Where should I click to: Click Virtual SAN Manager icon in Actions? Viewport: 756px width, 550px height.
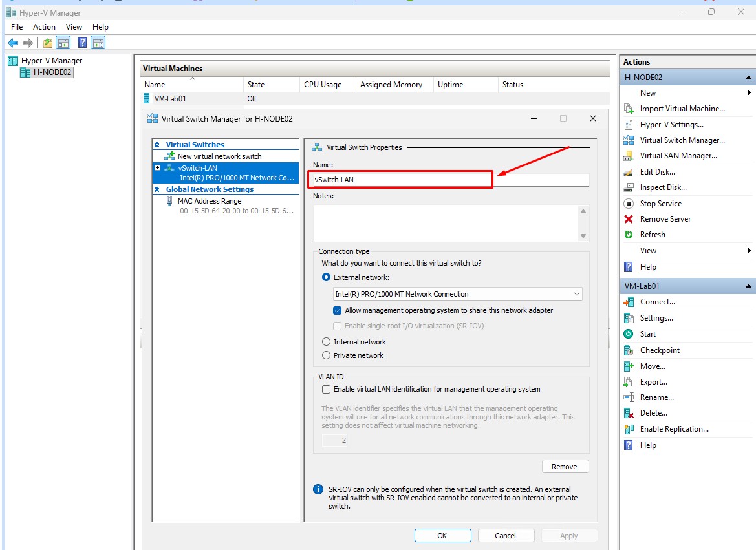(629, 156)
